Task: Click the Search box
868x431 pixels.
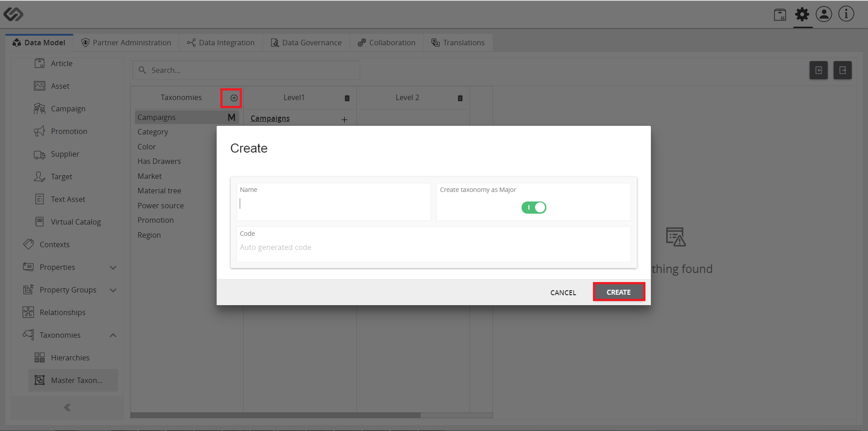Action: click(x=247, y=70)
